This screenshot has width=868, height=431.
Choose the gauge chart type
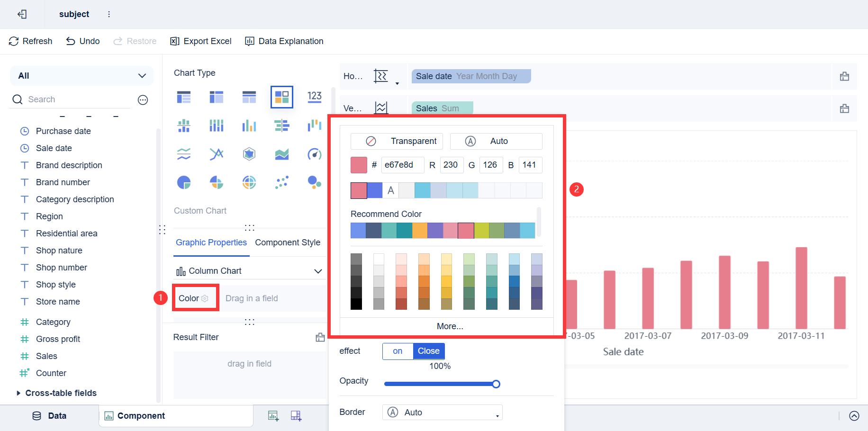click(314, 153)
